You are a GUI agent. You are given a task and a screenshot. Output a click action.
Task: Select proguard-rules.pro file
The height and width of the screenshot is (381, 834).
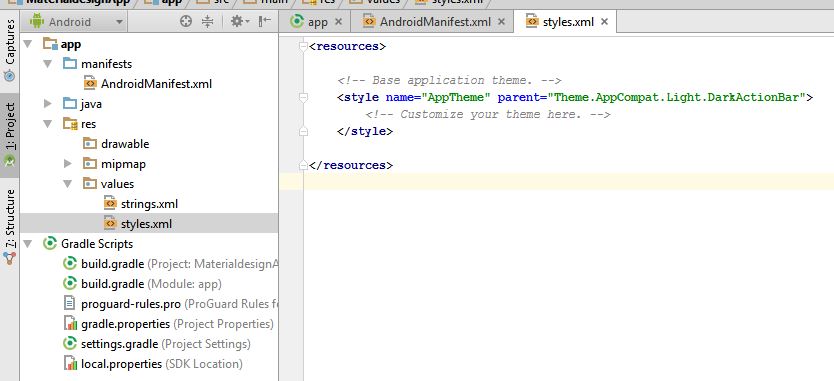pyautogui.click(x=179, y=304)
